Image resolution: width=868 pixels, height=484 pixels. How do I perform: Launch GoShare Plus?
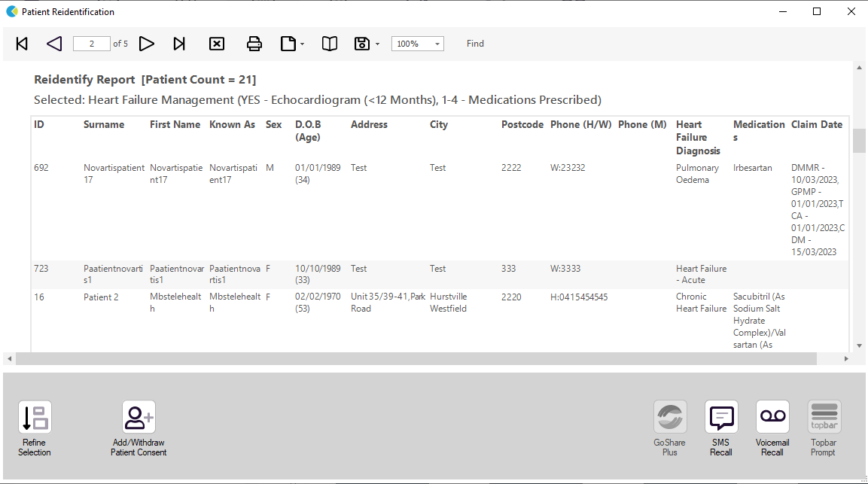point(670,428)
